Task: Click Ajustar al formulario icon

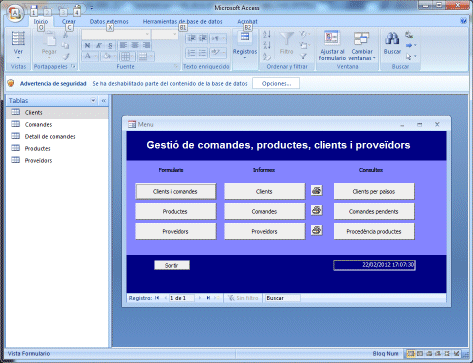Action: 332,38
